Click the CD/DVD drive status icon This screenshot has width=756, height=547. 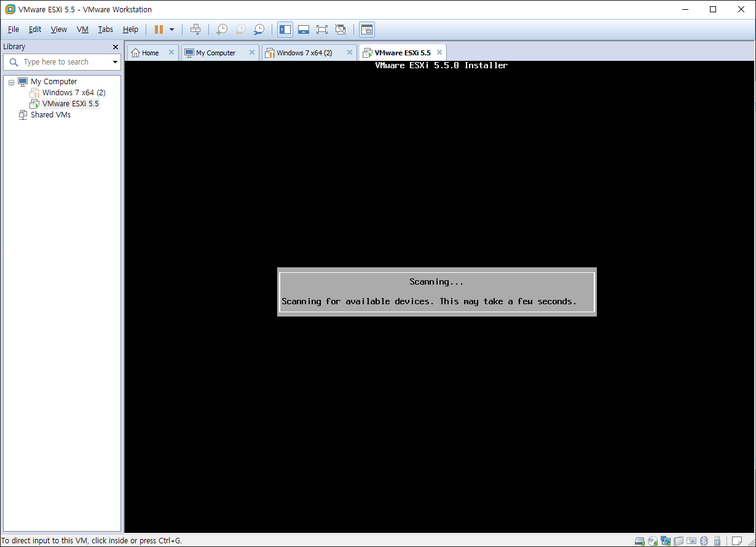653,541
